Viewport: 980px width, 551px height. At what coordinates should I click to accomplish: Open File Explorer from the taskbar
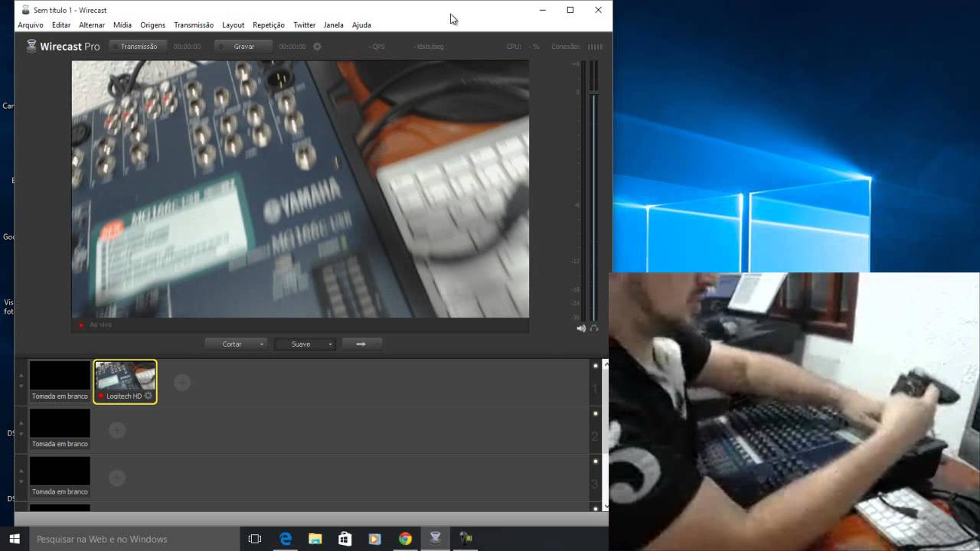click(315, 539)
